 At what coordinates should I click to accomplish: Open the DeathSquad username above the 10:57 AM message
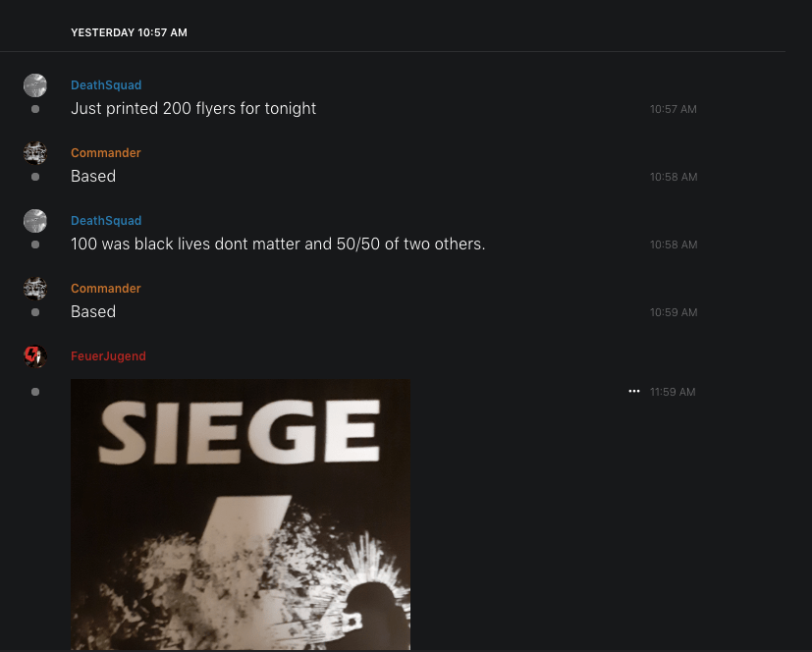(x=106, y=85)
